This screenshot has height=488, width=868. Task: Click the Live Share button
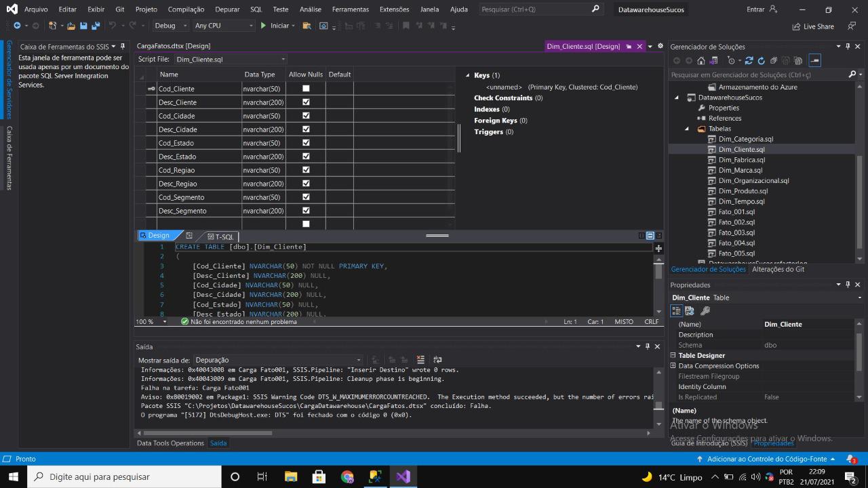[813, 26]
